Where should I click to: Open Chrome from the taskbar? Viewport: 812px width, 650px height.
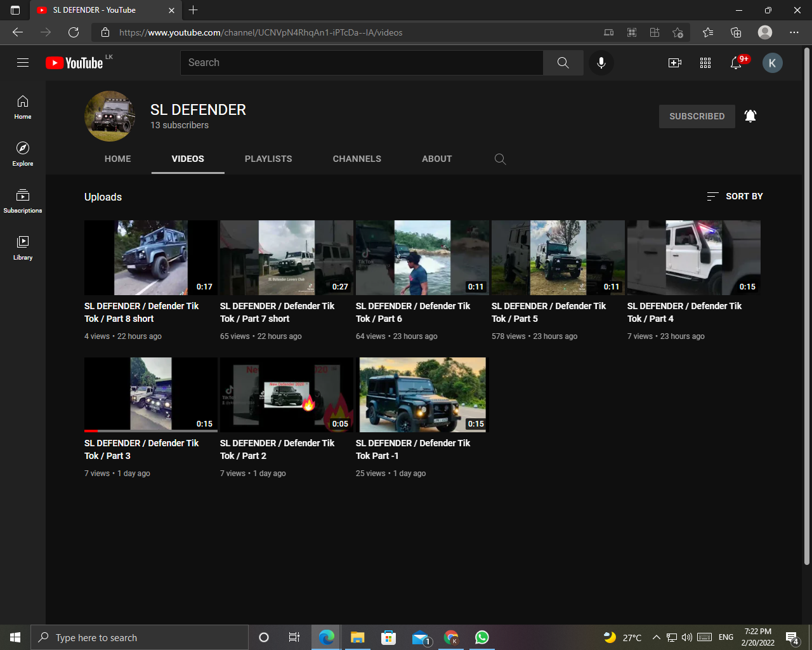coord(451,637)
